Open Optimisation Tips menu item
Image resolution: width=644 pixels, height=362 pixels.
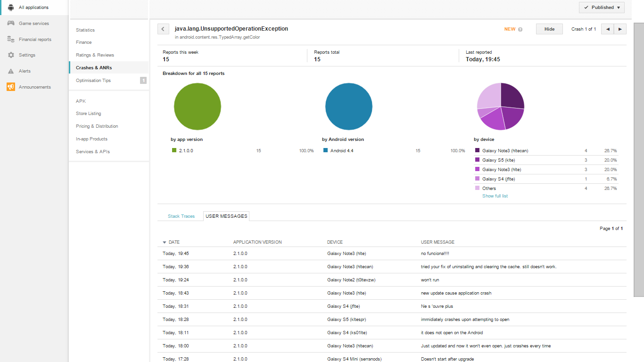pyautogui.click(x=93, y=81)
